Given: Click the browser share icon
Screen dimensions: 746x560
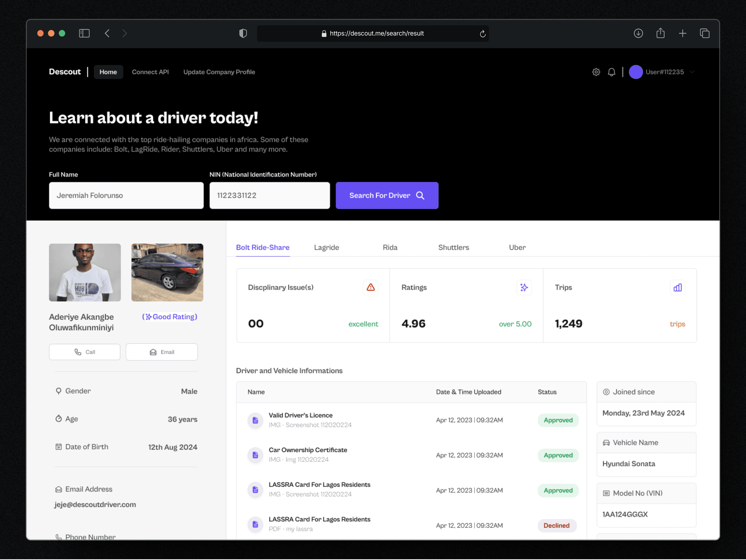Looking at the screenshot, I should point(660,33).
